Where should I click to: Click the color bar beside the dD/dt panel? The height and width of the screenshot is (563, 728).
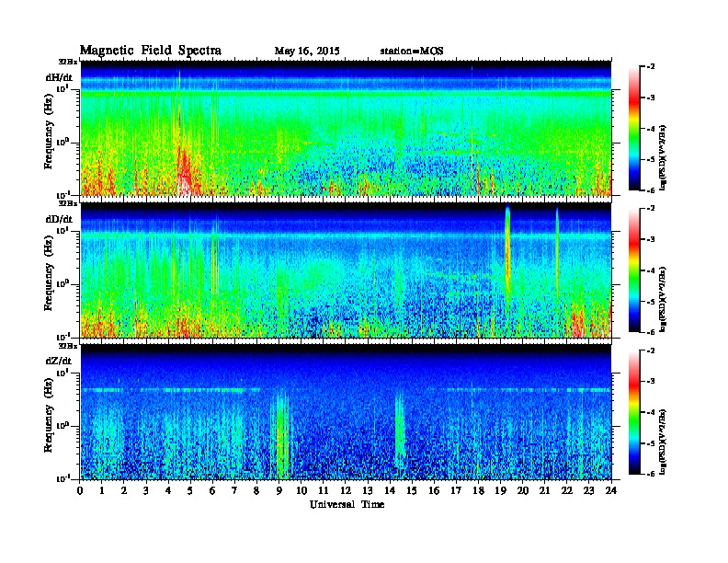(x=634, y=270)
